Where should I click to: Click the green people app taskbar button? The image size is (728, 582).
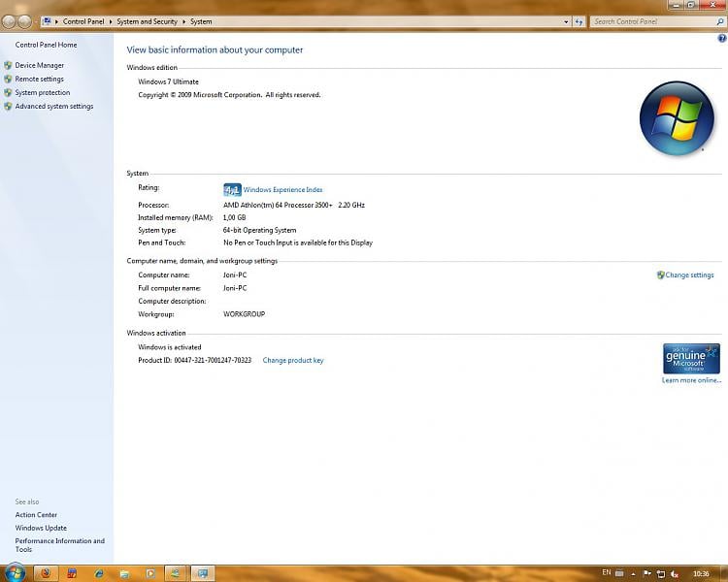(x=176, y=573)
